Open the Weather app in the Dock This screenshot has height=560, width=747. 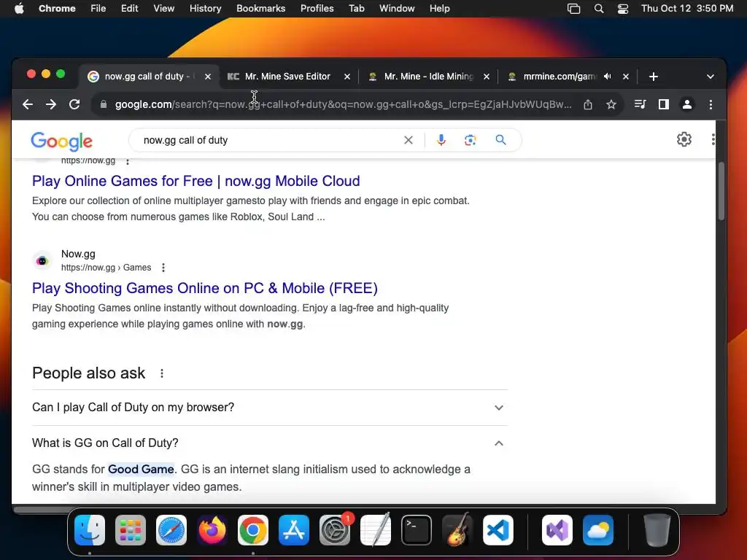pos(598,529)
